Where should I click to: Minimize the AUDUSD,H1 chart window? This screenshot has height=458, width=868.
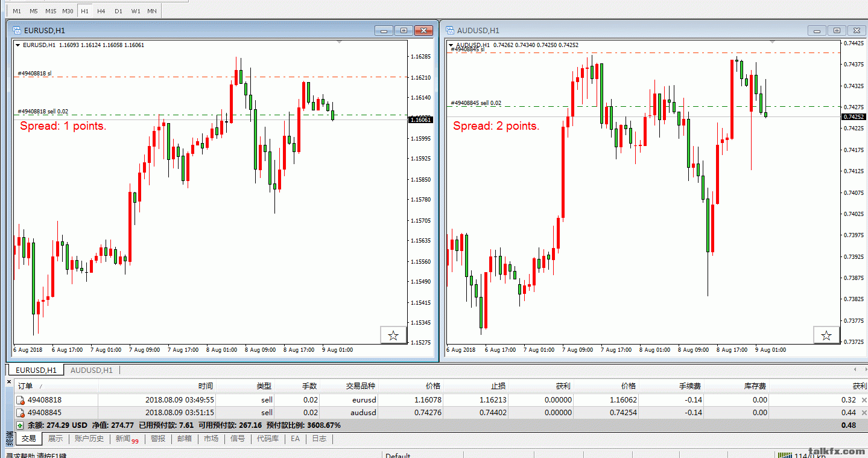point(817,30)
